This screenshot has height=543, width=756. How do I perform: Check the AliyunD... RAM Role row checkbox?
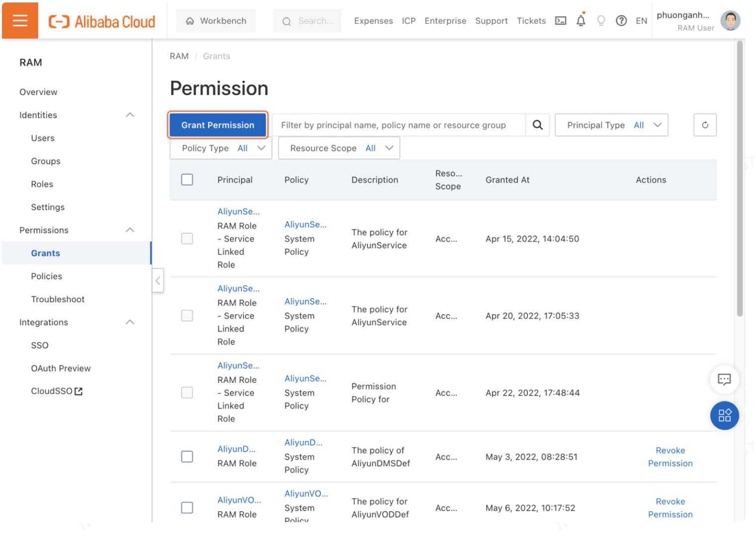(x=187, y=457)
